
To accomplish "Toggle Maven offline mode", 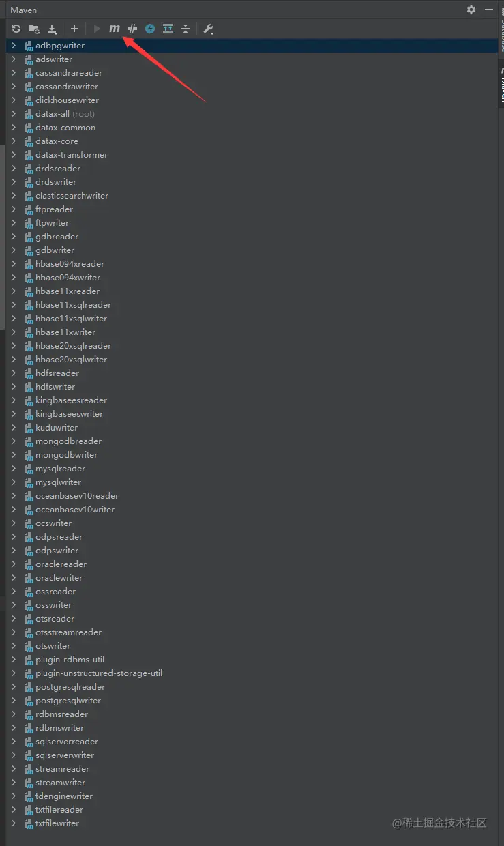I will coord(132,29).
